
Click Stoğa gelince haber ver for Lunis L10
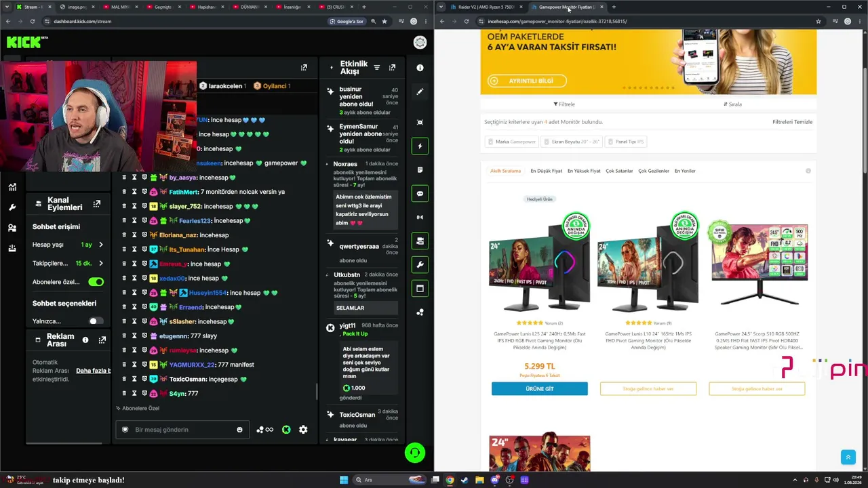pos(648,388)
